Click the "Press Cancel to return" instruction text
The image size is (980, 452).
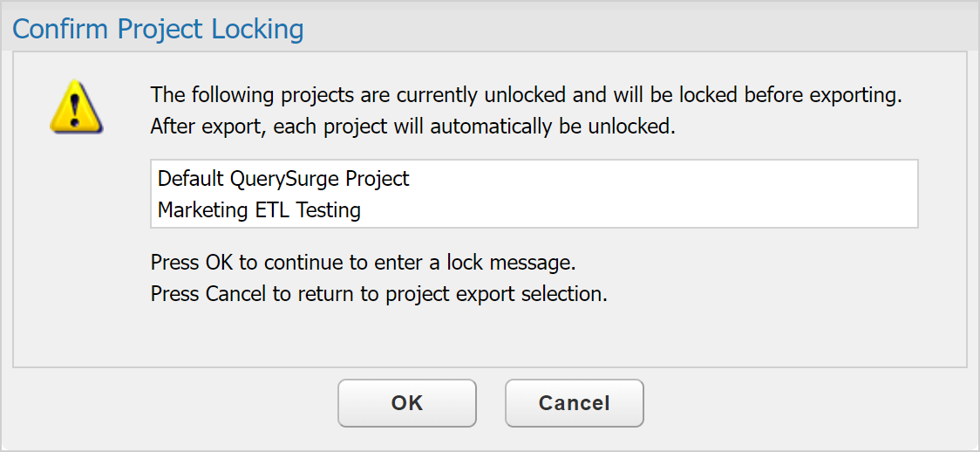378,293
